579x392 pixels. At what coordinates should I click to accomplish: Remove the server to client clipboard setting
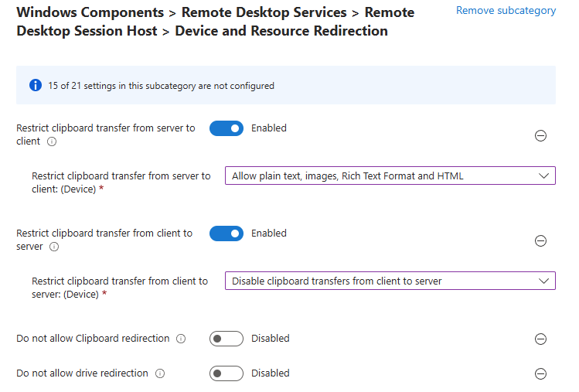click(541, 135)
